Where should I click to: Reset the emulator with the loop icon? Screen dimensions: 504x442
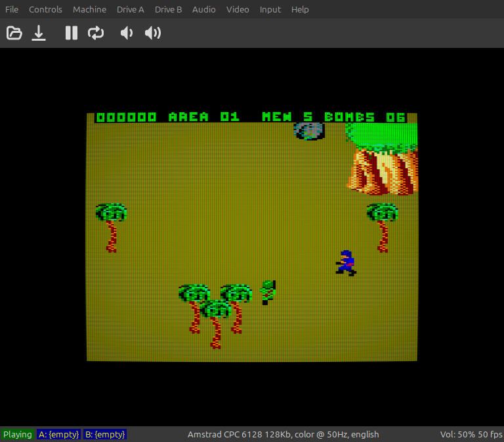tap(96, 33)
